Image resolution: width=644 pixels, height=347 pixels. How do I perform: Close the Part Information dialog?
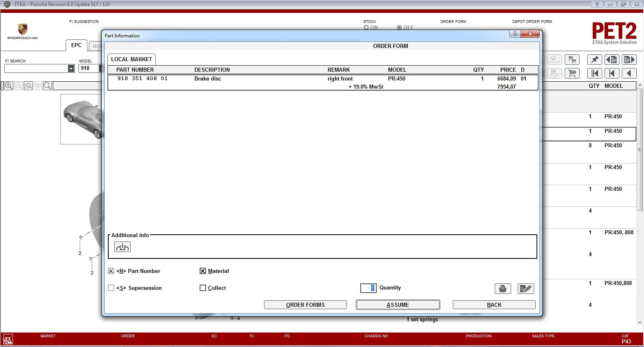click(x=530, y=34)
